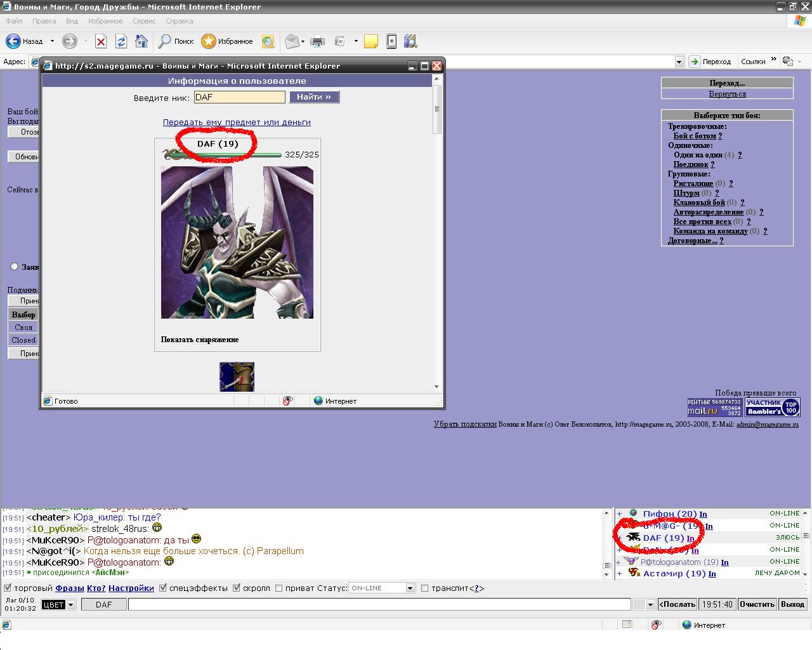Click the mail.ru rating badge
Image resolution: width=812 pixels, height=650 pixels.
point(714,407)
